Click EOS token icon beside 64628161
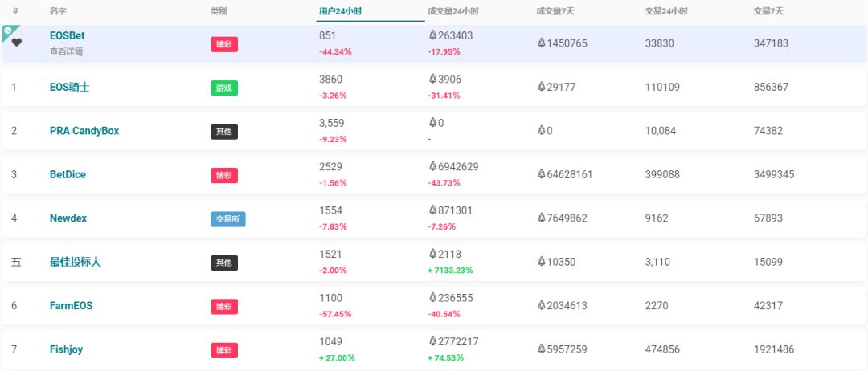Screen dimensions: 868x371 (542, 174)
